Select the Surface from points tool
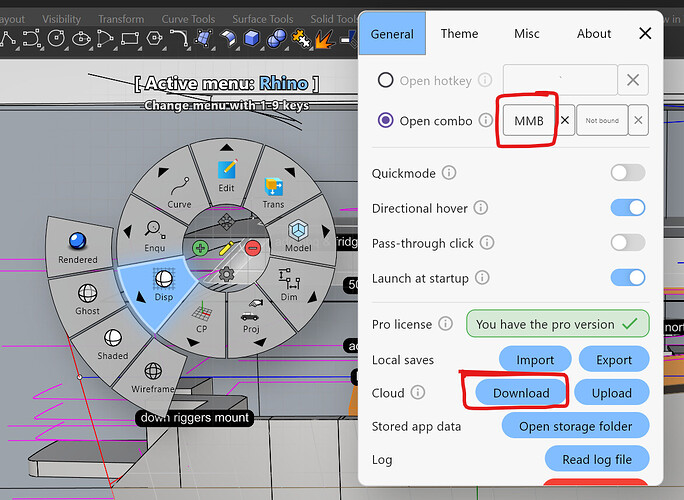Screen dimensions: 684x500 click(x=203, y=38)
